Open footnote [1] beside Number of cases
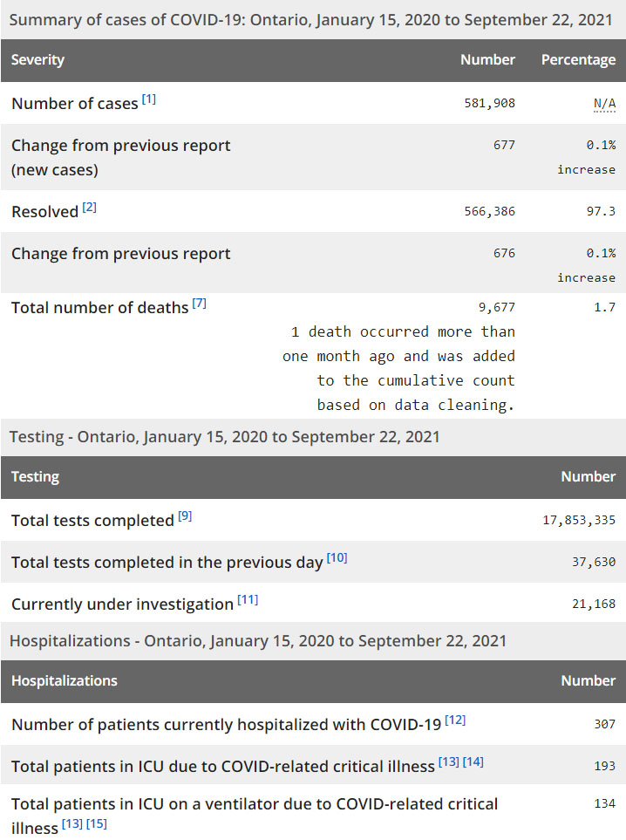The height and width of the screenshot is (840, 626). (149, 99)
